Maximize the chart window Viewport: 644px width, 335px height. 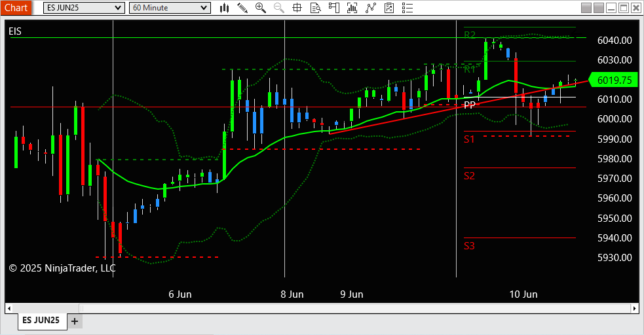coord(624,8)
